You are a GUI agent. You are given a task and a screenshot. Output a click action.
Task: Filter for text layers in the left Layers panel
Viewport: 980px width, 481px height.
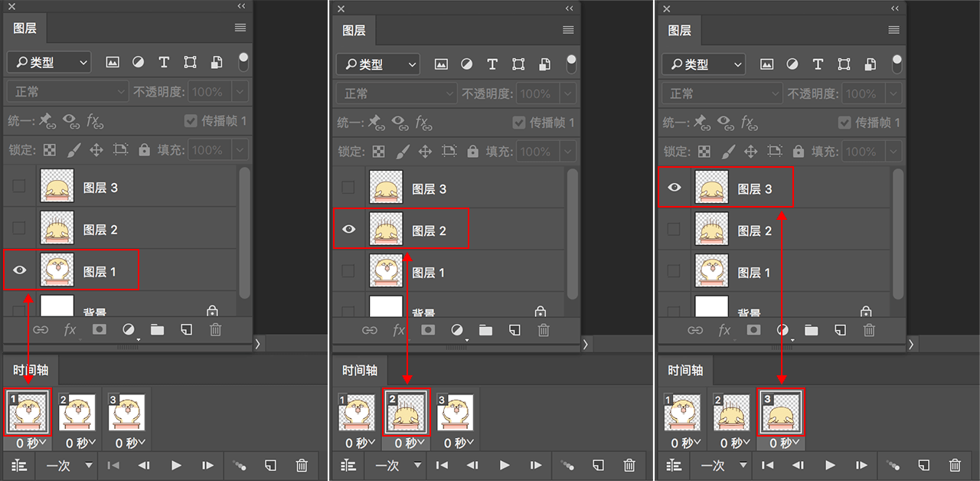point(164,62)
